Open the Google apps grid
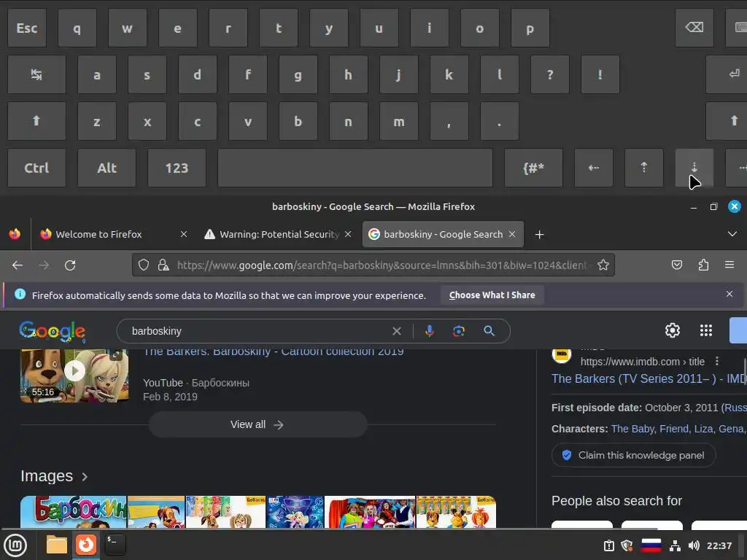Screen dimensions: 747x560 706,330
